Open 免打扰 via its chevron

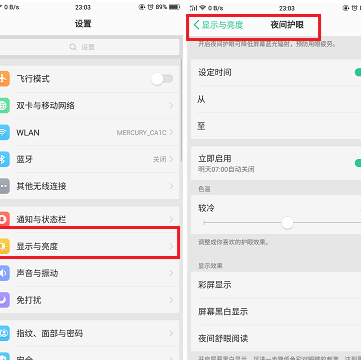tap(171, 300)
